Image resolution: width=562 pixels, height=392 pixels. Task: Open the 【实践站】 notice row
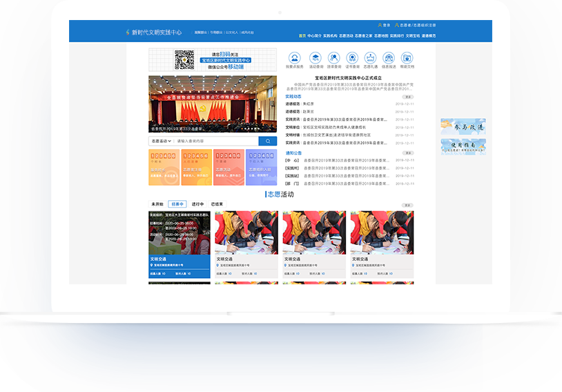(x=349, y=176)
